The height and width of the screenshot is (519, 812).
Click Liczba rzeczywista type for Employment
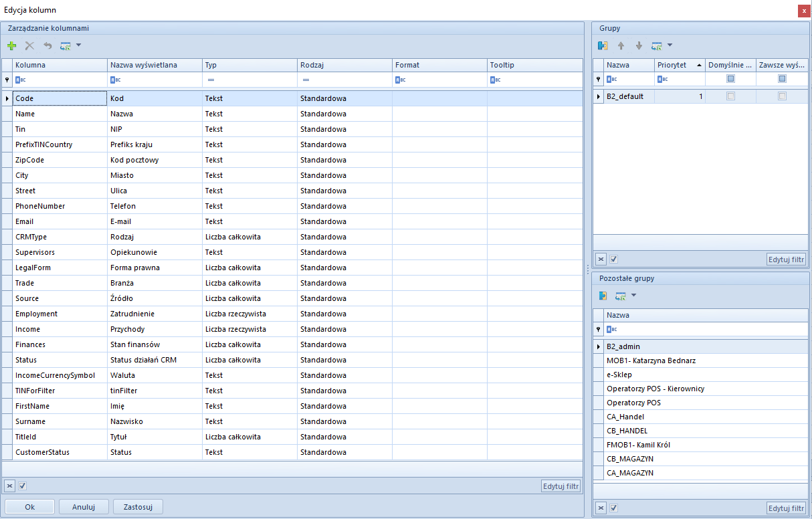pos(249,314)
